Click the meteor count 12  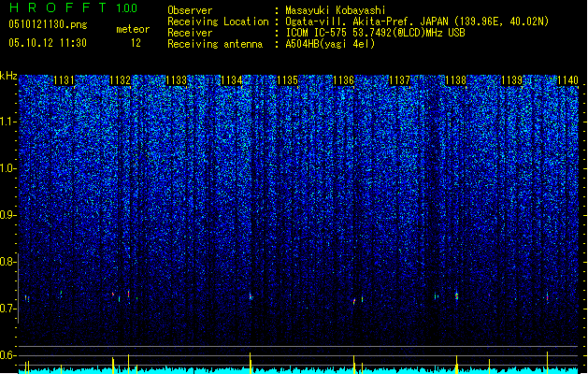click(136, 43)
